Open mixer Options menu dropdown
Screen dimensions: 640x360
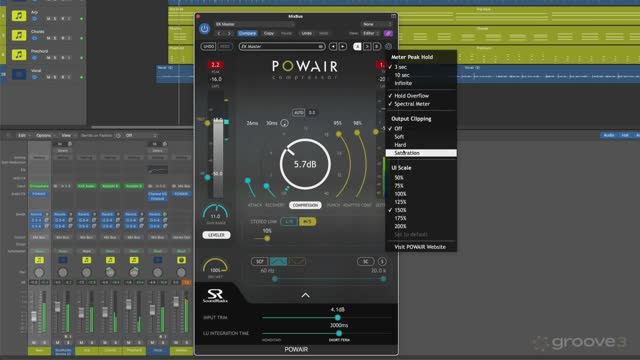45,135
